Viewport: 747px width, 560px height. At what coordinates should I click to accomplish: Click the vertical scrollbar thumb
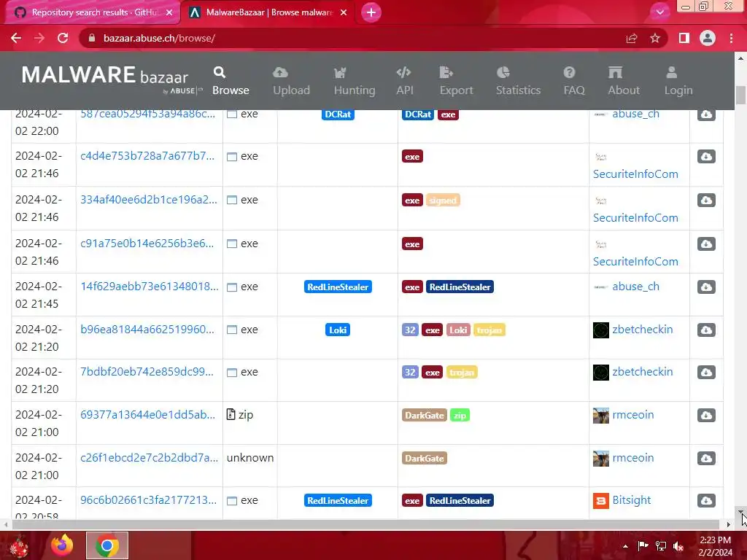point(740,95)
